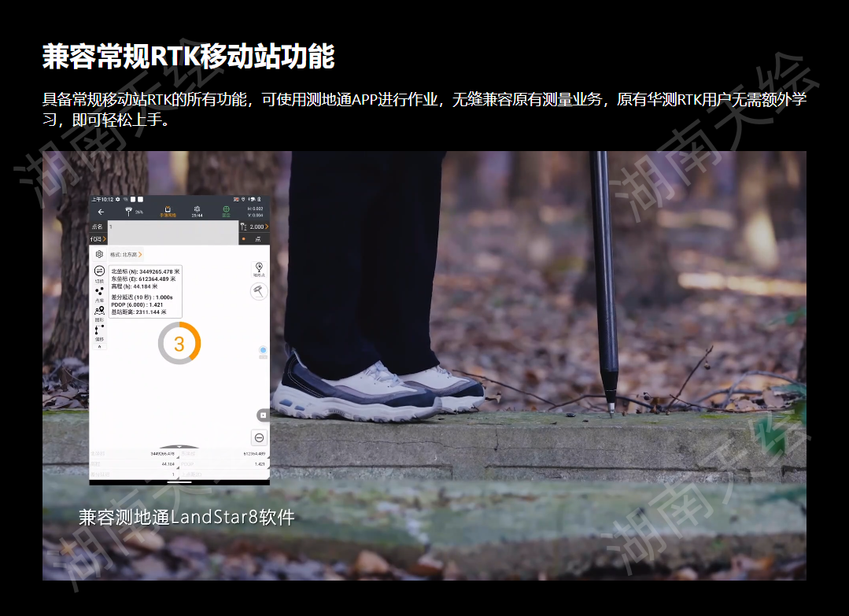Select the 点 point type option
Viewport: 849px width, 616px height.
(x=255, y=238)
